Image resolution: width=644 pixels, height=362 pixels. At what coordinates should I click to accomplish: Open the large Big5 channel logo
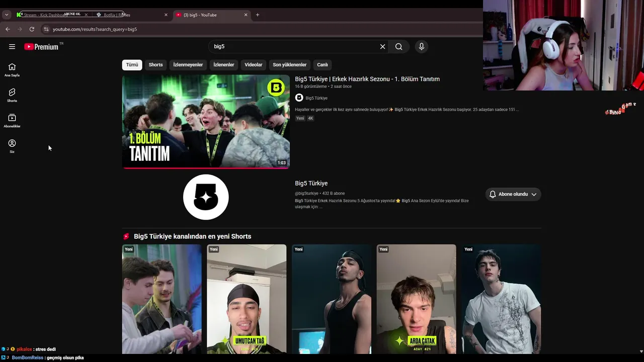(x=206, y=197)
